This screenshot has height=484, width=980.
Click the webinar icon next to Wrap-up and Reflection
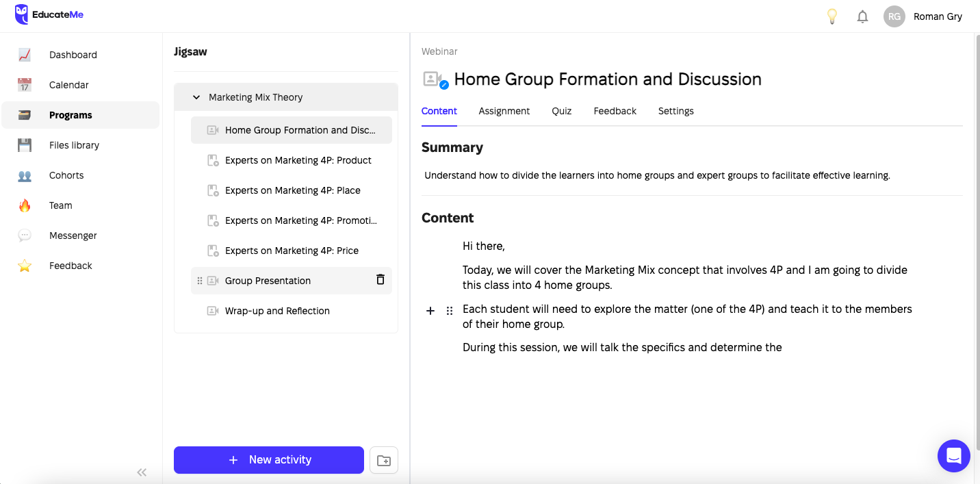(x=211, y=310)
